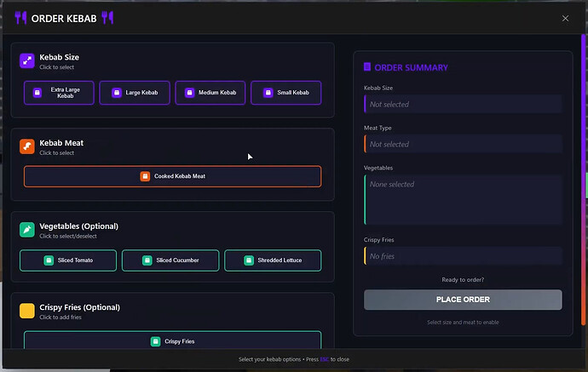The image size is (588, 372).
Task: Select Large Kebab size
Action: [135, 93]
